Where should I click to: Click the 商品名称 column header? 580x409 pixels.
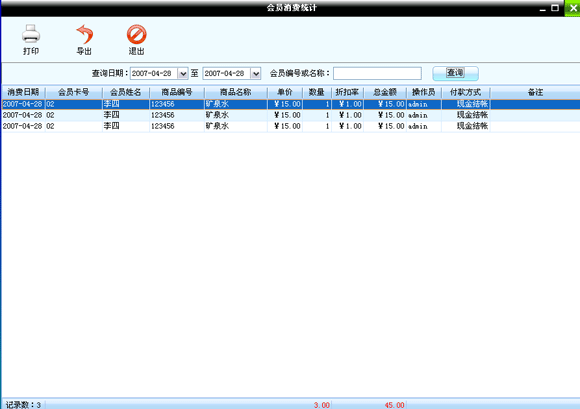coord(236,92)
